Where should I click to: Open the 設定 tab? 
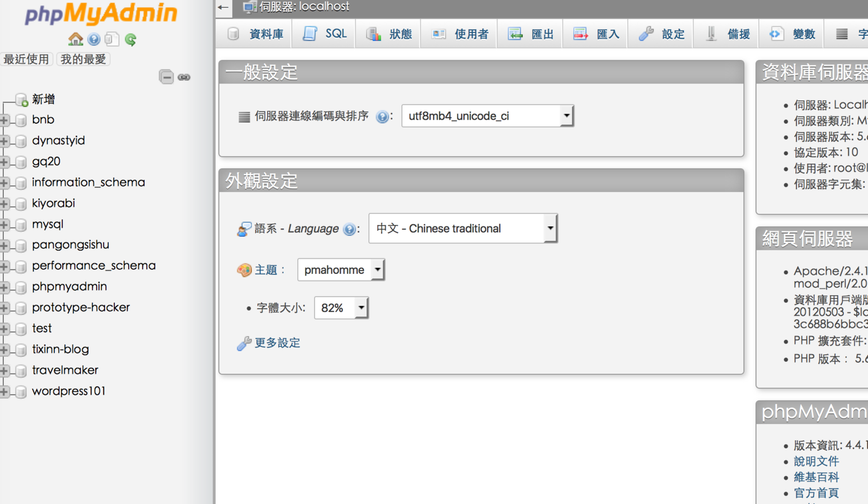pos(661,34)
